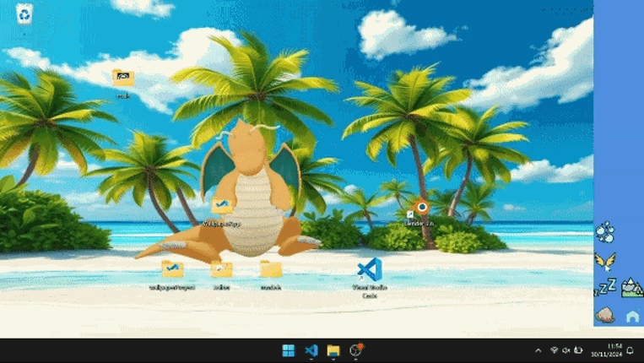Select the plain empty folder on the beach

point(271,269)
